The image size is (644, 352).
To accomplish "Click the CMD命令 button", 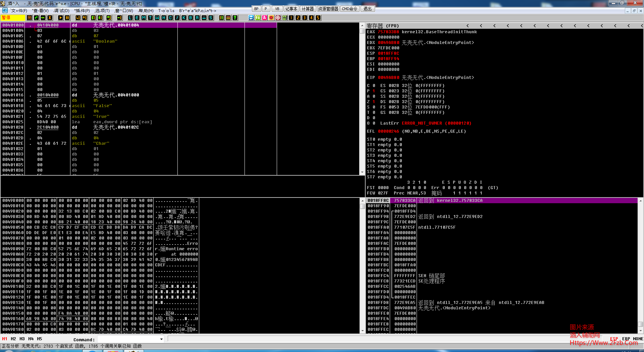I will coord(350,9).
